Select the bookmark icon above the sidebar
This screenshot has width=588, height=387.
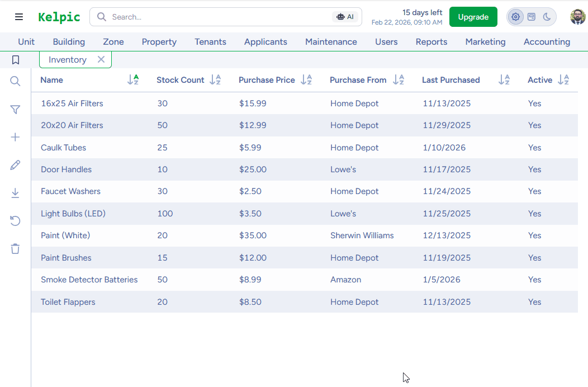point(15,59)
